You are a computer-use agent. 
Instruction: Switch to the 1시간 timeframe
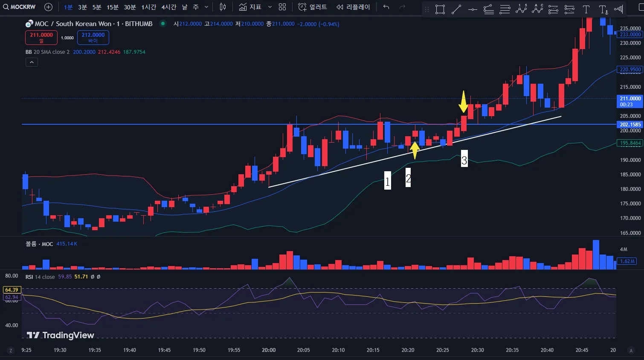point(149,7)
